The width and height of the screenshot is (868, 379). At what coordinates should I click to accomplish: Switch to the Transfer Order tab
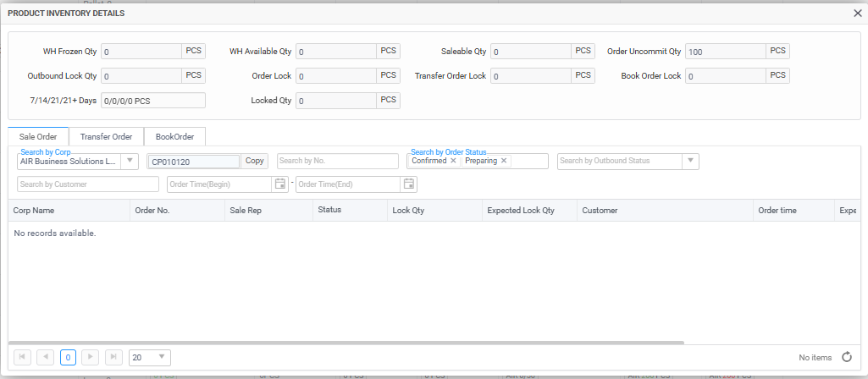point(106,137)
